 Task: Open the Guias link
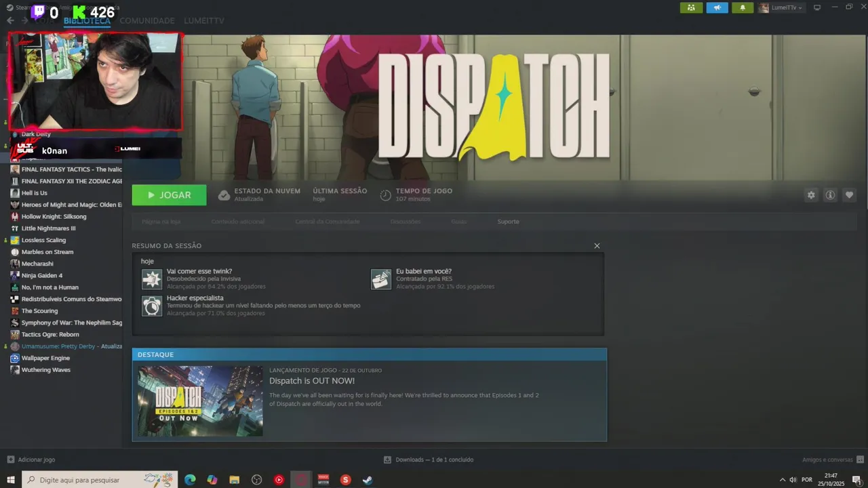pos(458,222)
